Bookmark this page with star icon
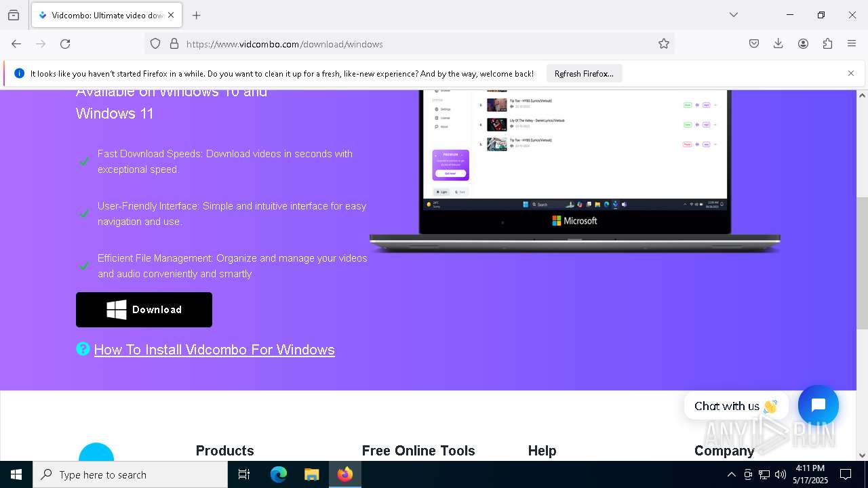Viewport: 868px width, 488px height. pyautogui.click(x=664, y=44)
